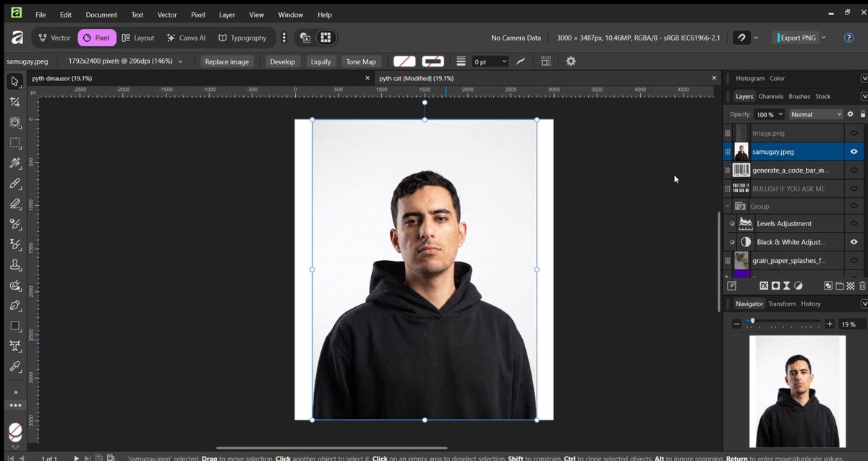Hide the Black & White Adjustment layer
The width and height of the screenshot is (868, 461).
(x=854, y=242)
